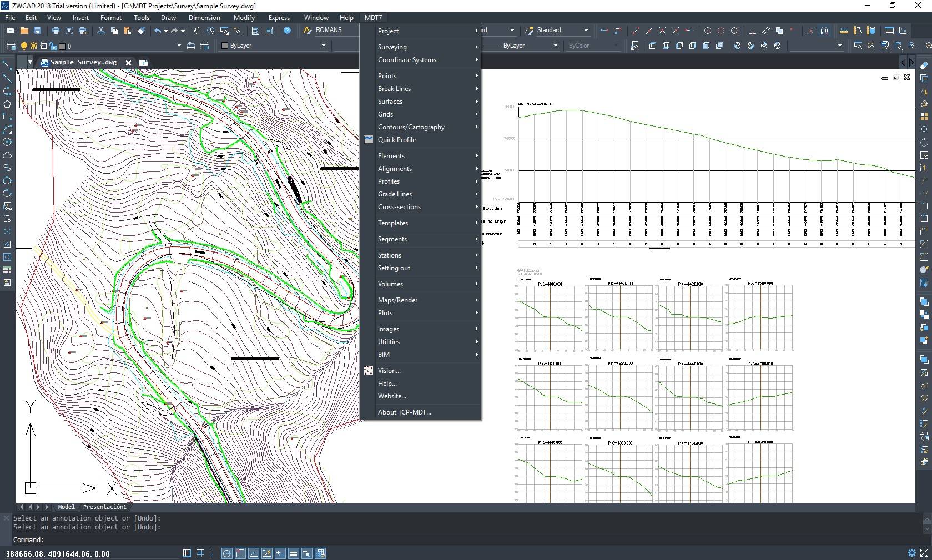Select the Pan hand tool
The image size is (932, 560).
(198, 31)
